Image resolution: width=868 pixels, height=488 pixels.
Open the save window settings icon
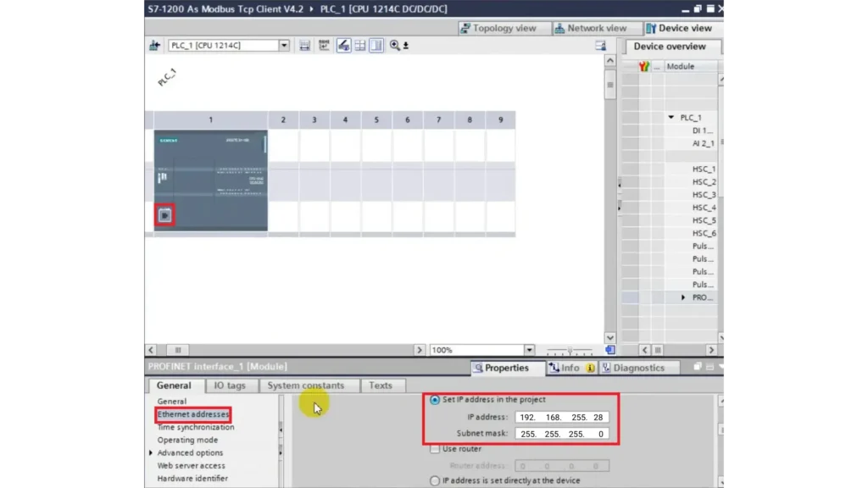tap(305, 45)
